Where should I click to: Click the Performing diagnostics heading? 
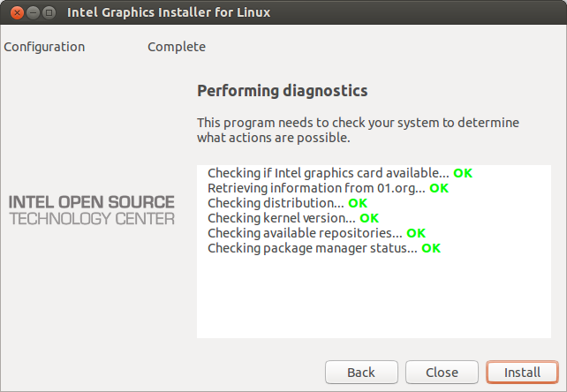[282, 91]
